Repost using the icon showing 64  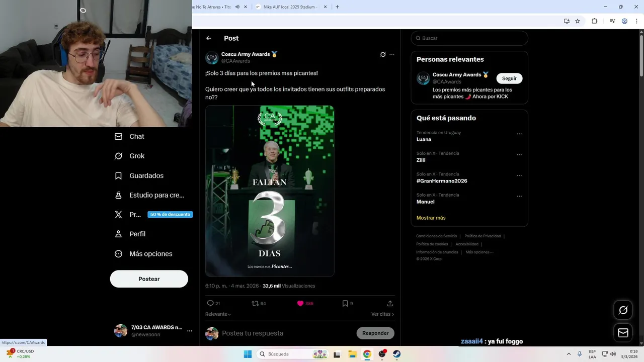pos(255,303)
